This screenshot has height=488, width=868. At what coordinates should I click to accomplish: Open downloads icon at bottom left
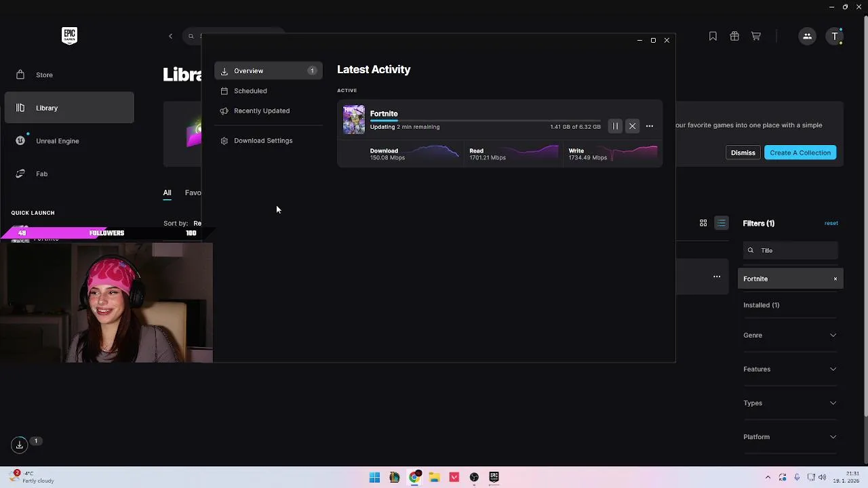point(20,445)
